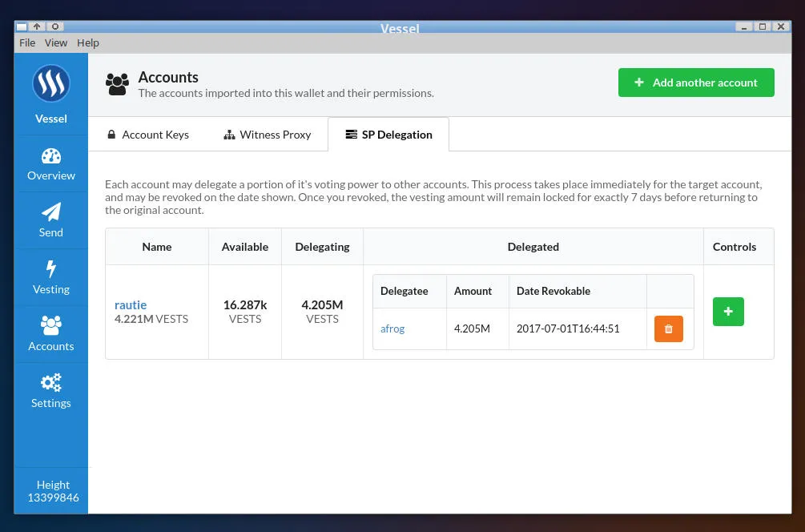
Task: Click the Available column header
Action: (245, 247)
